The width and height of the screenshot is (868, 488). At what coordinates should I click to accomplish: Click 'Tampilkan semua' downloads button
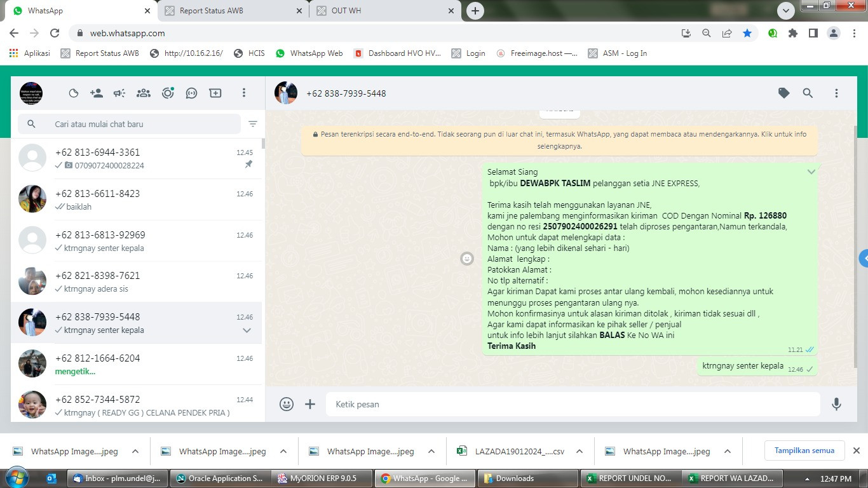click(x=804, y=451)
